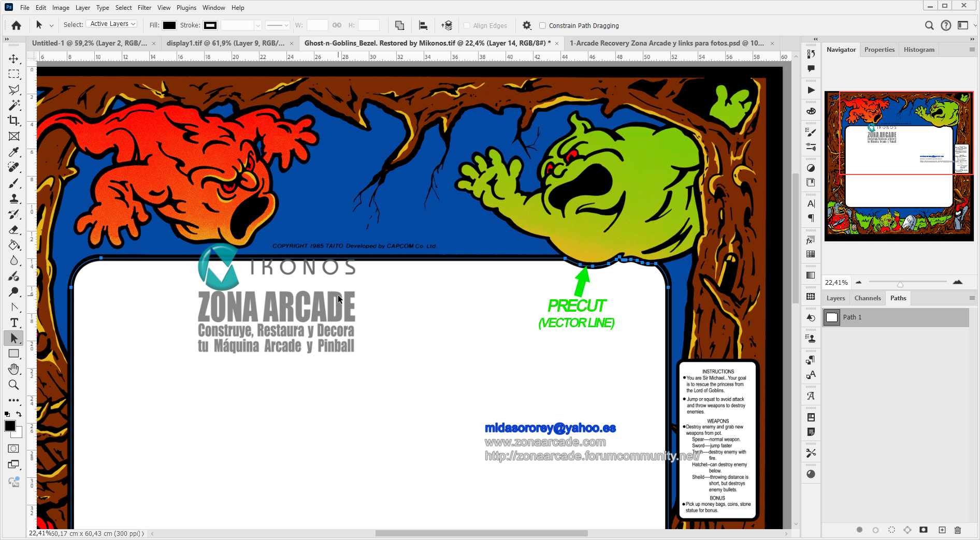Open Path Arrangement options
This screenshot has height=540, width=980.
click(446, 25)
